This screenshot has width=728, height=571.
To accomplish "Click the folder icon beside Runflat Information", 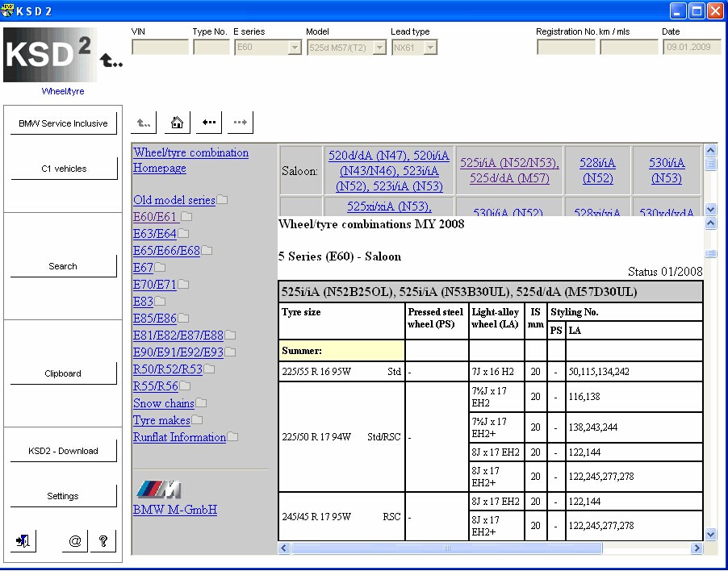I will coord(232,436).
